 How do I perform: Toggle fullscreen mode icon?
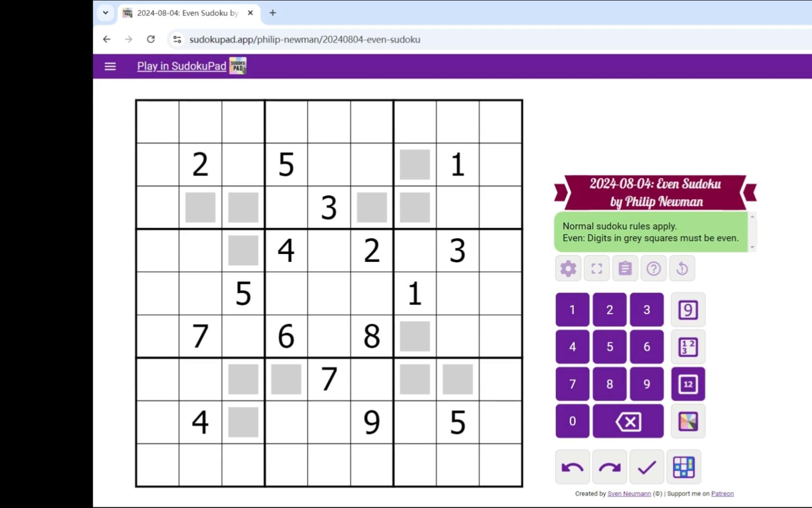597,269
